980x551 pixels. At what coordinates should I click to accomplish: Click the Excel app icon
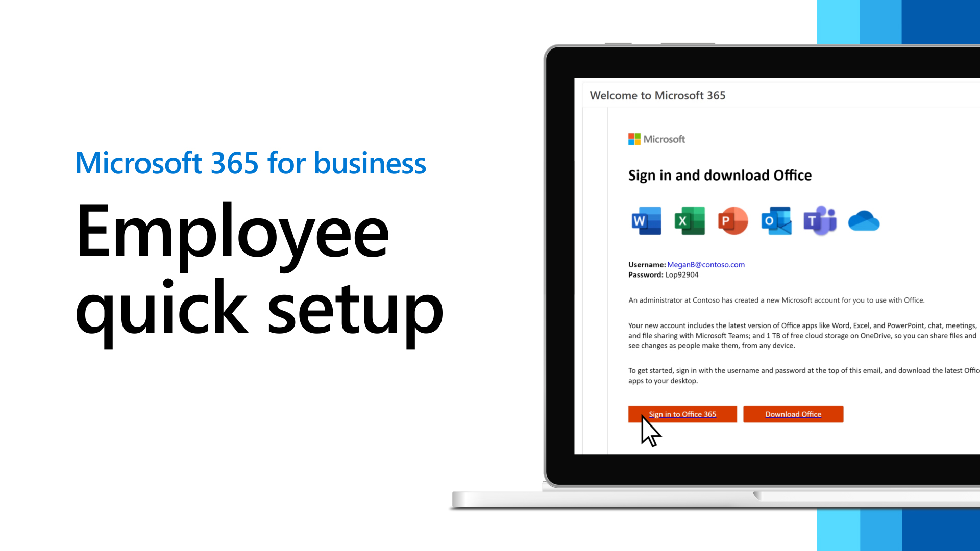tap(689, 221)
